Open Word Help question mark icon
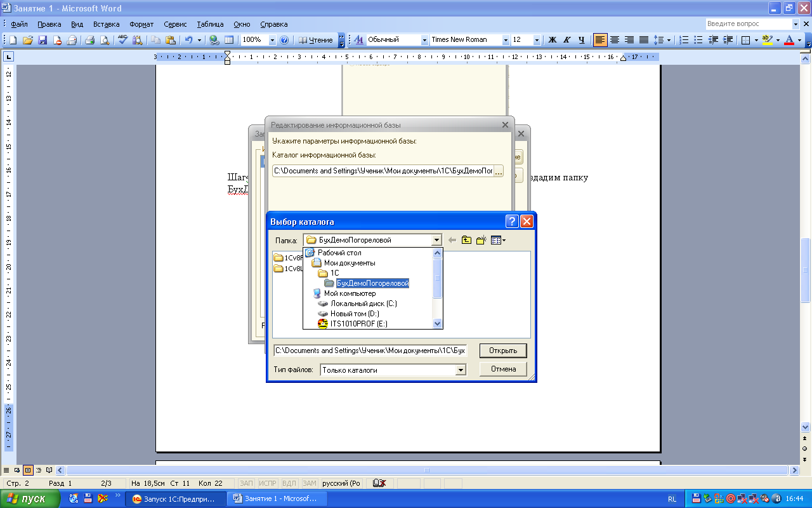Screen dimensions: 812x508 [284, 40]
